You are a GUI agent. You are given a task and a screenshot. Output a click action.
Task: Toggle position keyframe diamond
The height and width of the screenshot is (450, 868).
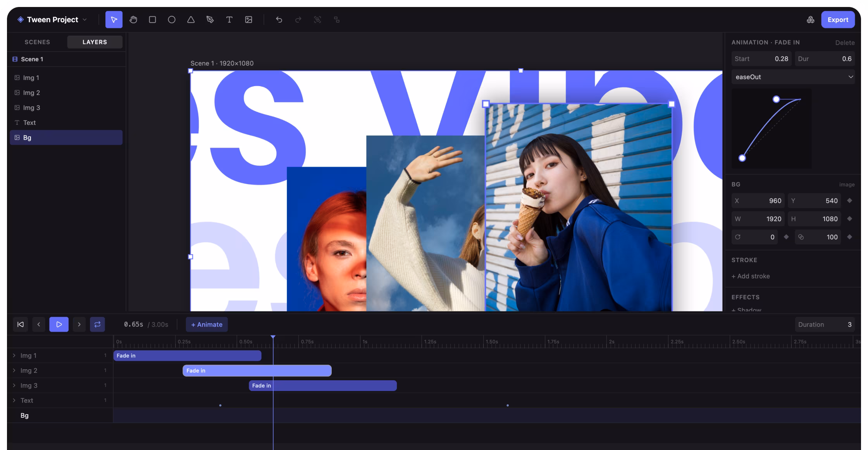tap(849, 201)
